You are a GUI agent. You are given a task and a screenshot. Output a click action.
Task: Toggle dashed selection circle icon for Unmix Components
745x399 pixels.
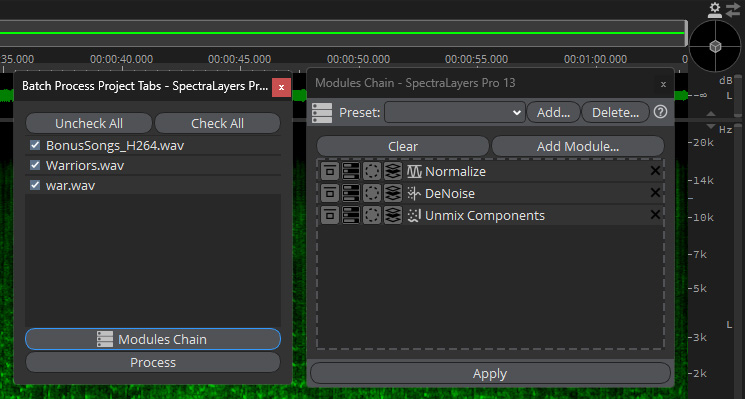pos(372,215)
